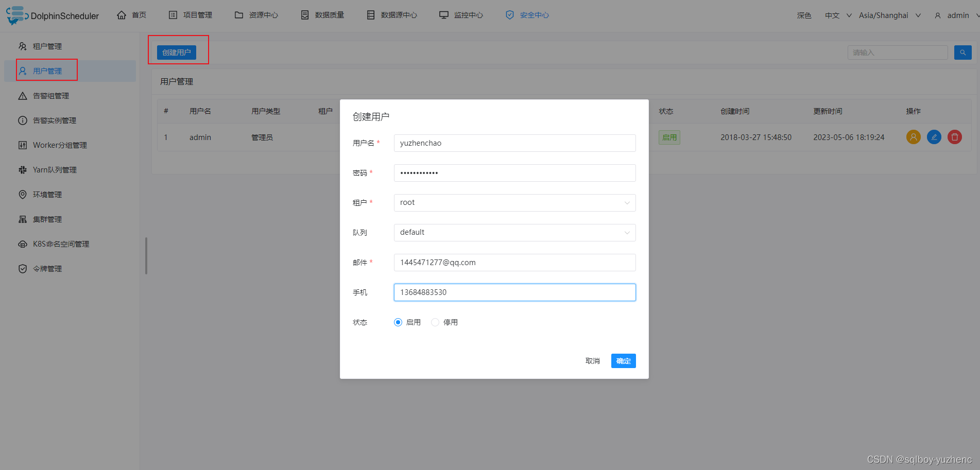This screenshot has width=980, height=470.
Task: Select 集群管理 in the sidebar
Action: [x=70, y=219]
